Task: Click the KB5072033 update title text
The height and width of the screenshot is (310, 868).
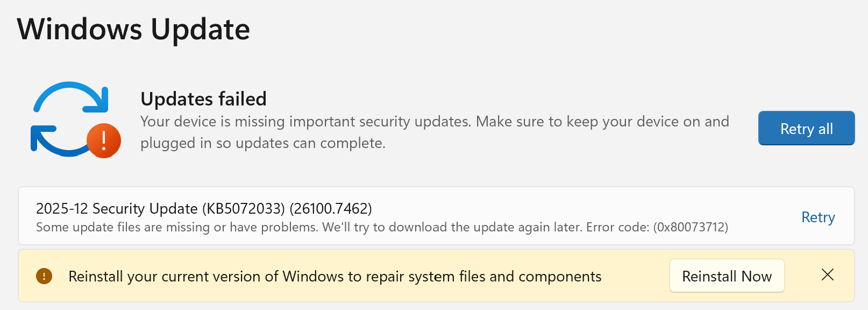Action: [204, 210]
